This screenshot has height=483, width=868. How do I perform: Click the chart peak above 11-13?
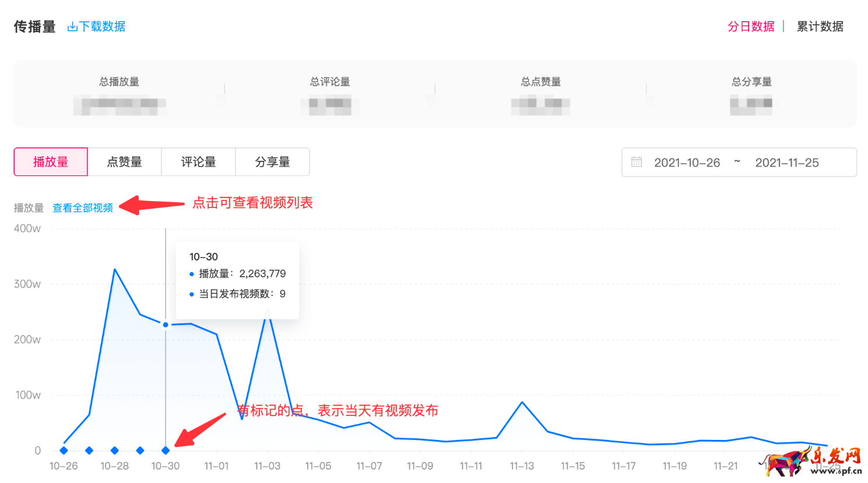click(522, 402)
